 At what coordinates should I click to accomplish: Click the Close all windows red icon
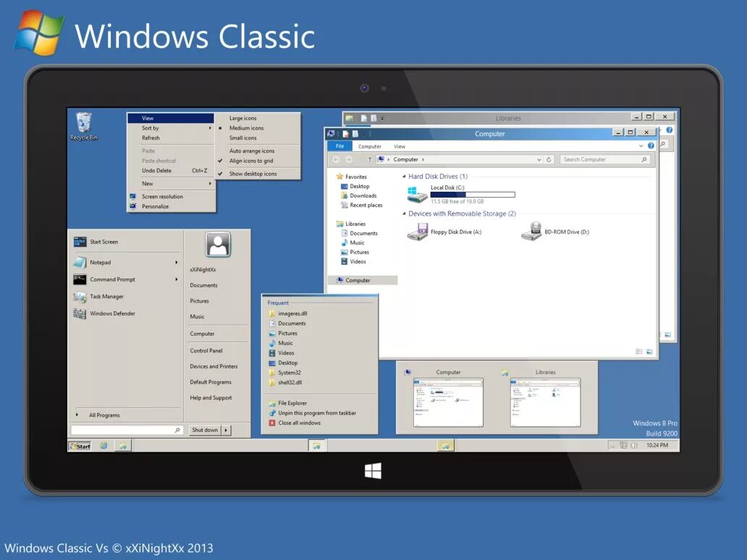point(272,423)
